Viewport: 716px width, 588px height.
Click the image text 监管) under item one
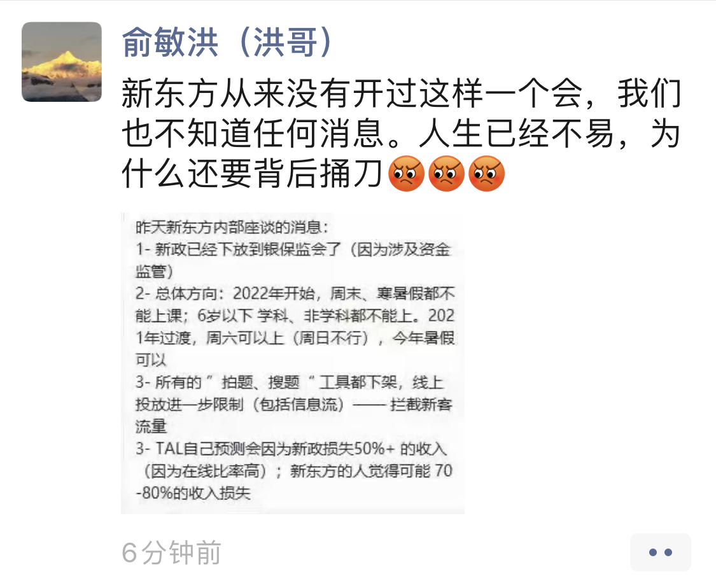click(x=155, y=272)
